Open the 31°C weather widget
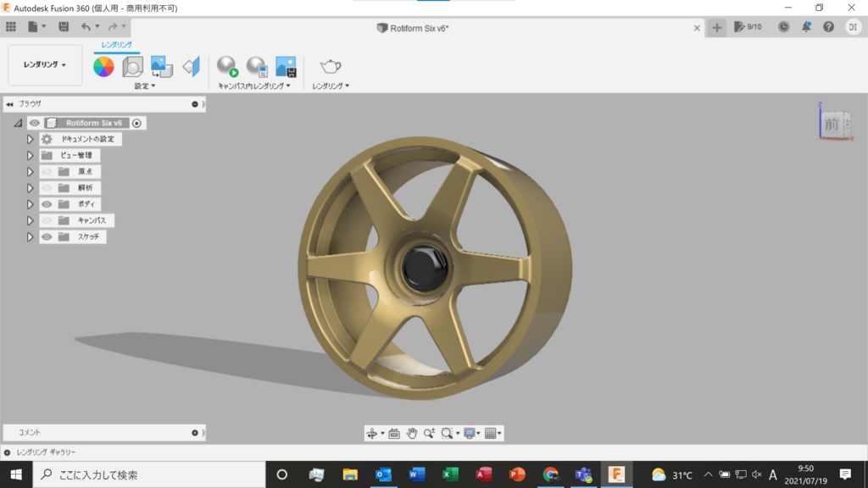The image size is (868, 488). coord(671,474)
